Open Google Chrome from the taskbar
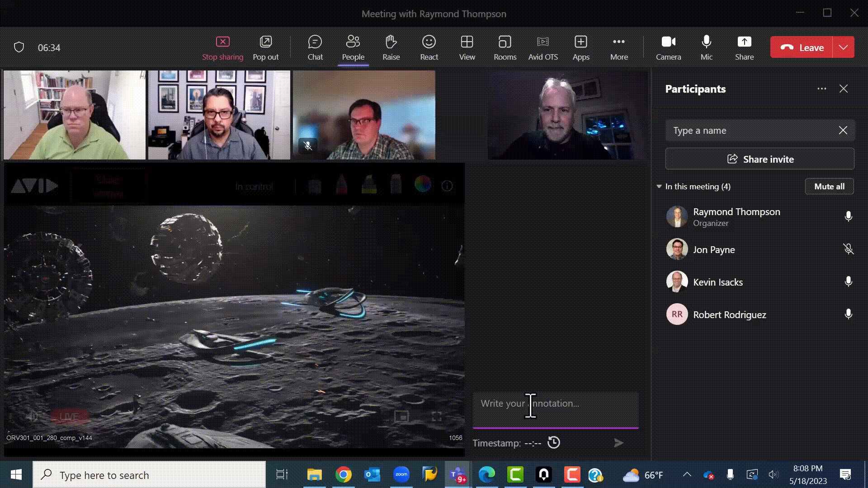 pos(344,474)
